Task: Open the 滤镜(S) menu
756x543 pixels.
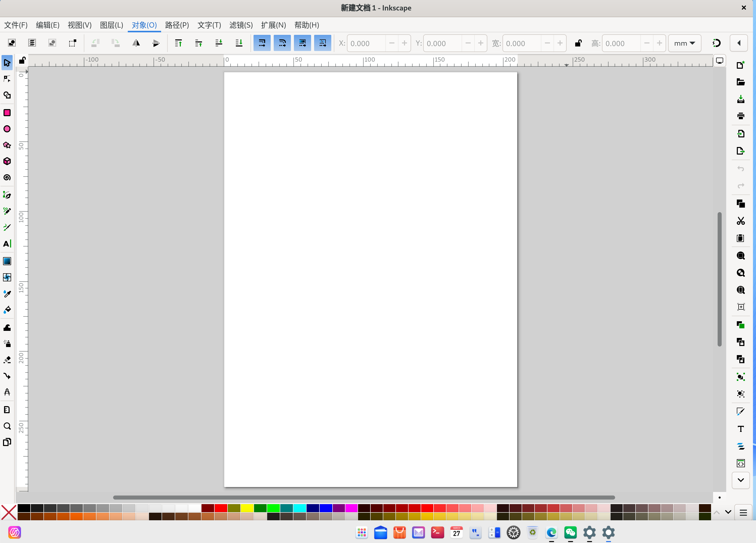Action: pos(241,25)
